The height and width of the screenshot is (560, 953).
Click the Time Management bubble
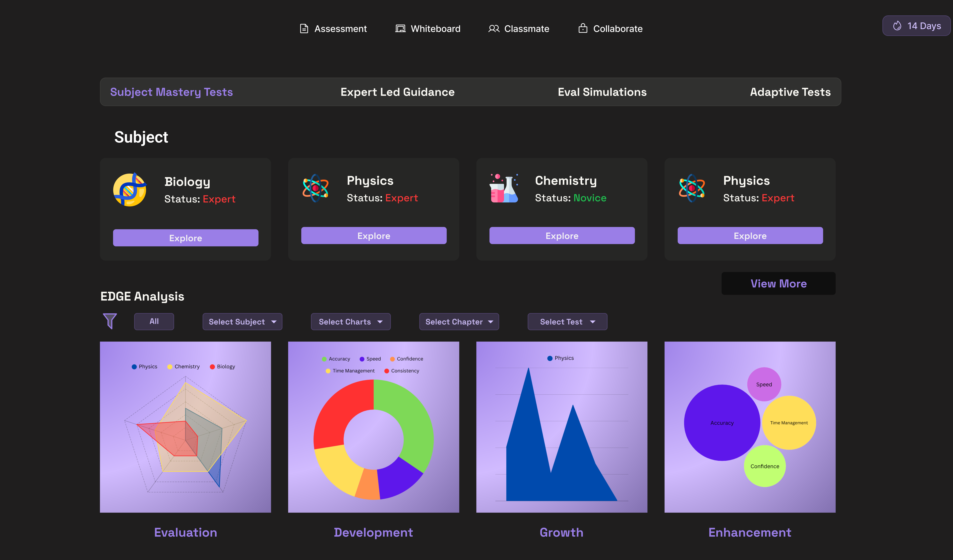789,423
